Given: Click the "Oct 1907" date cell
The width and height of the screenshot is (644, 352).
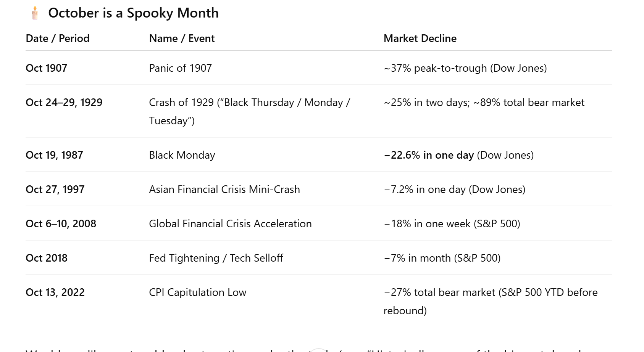Looking at the screenshot, I should 46,68.
